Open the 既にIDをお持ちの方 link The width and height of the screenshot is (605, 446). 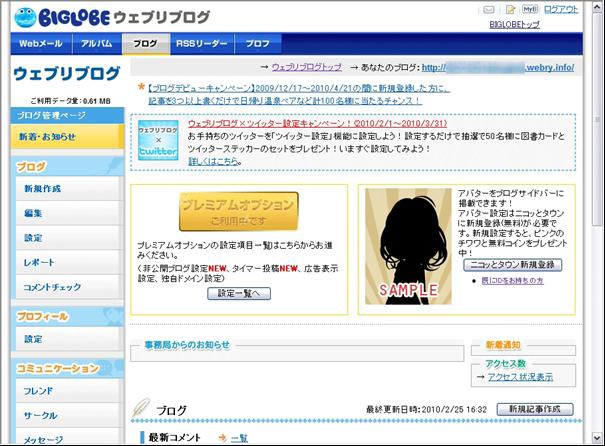(512, 281)
